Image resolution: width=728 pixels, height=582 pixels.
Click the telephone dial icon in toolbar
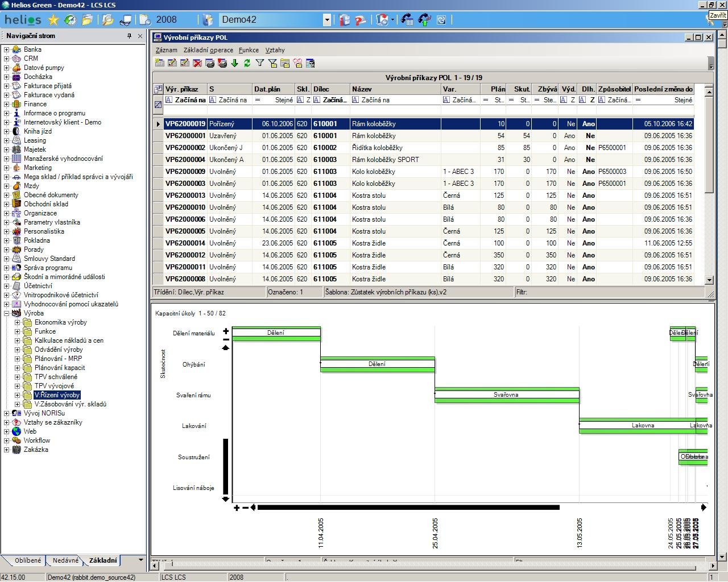click(407, 20)
